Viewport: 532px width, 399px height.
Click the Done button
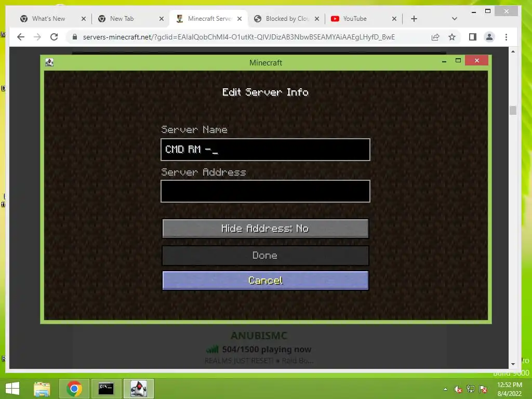click(265, 256)
